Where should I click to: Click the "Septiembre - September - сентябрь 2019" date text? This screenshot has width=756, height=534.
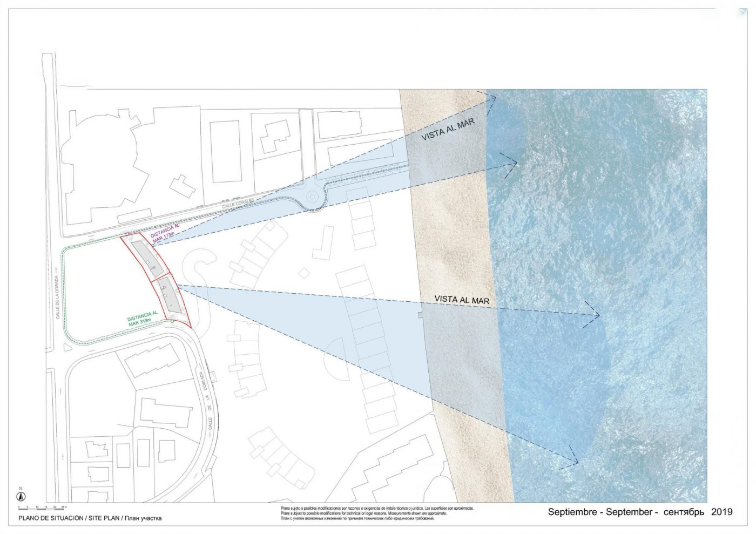pyautogui.click(x=640, y=512)
